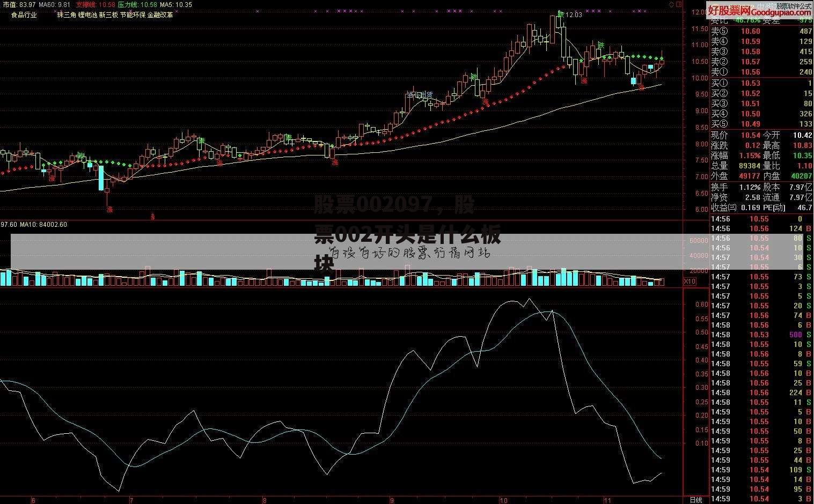Click the 支撑线: 10.58 indicator label
The height and width of the screenshot is (504, 814).
[x=95, y=4]
